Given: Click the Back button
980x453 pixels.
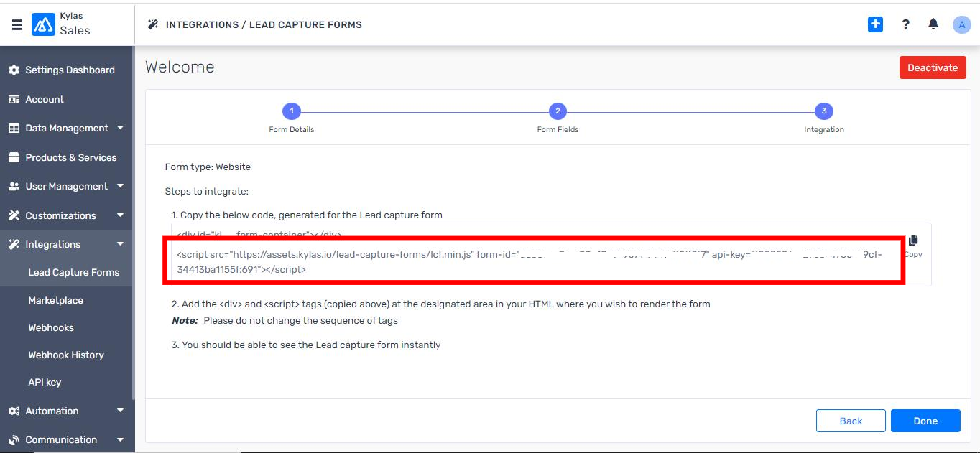Looking at the screenshot, I should click(x=851, y=421).
